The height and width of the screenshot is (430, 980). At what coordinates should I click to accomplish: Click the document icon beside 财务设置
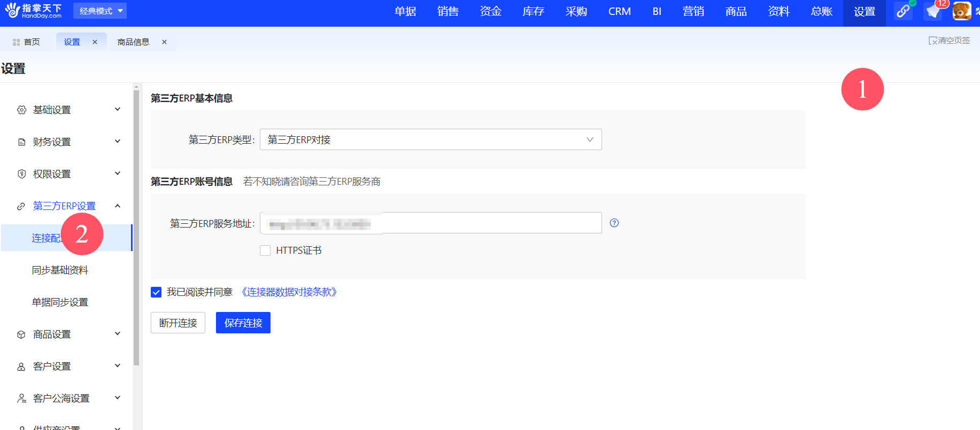[x=21, y=142]
